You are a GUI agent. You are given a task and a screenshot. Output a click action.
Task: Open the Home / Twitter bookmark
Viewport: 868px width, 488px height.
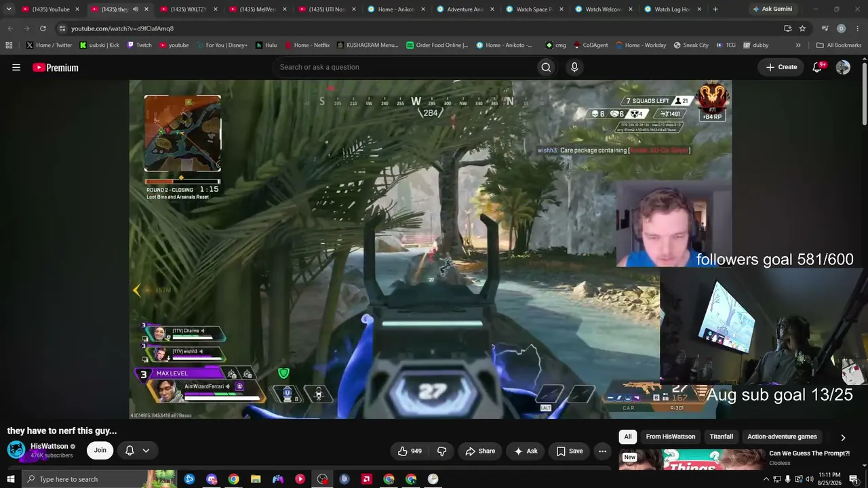(49, 45)
